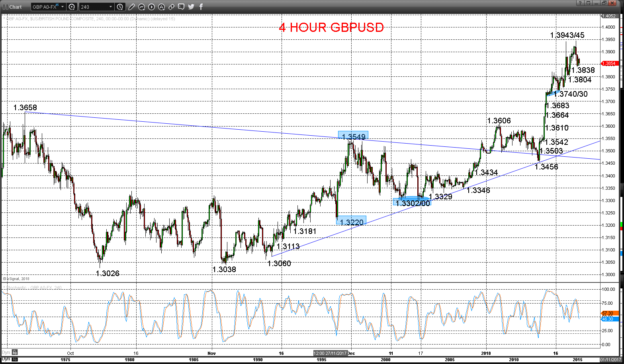This screenshot has height=364, width=624.
Task: Click the 1.3542 price label
Action: coord(556,142)
